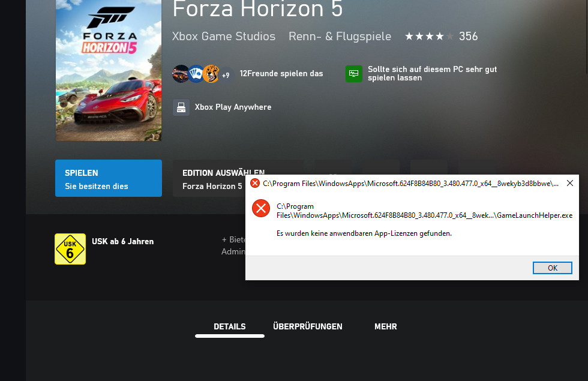Click the playing-cards friend avatar

point(196,73)
